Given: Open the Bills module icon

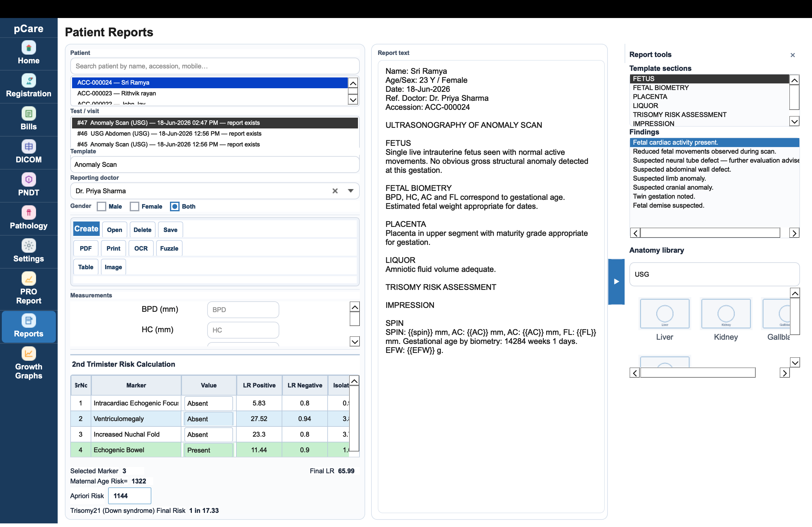Looking at the screenshot, I should click(x=29, y=113).
